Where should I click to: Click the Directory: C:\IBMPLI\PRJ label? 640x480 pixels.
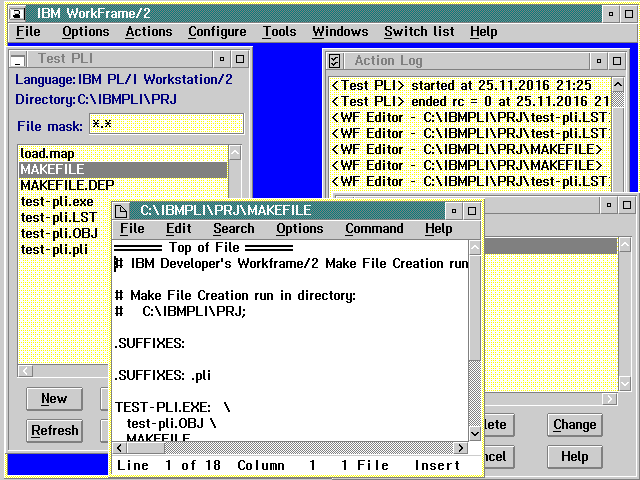pos(96,99)
